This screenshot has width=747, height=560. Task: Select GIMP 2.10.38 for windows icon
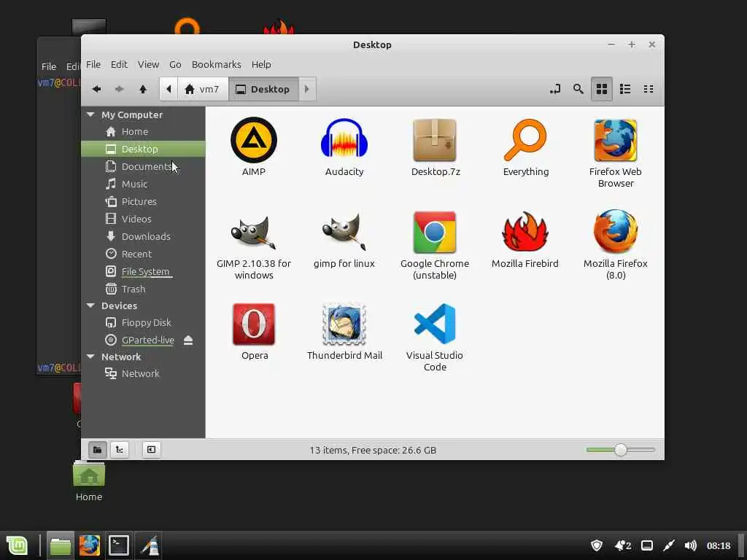[253, 233]
